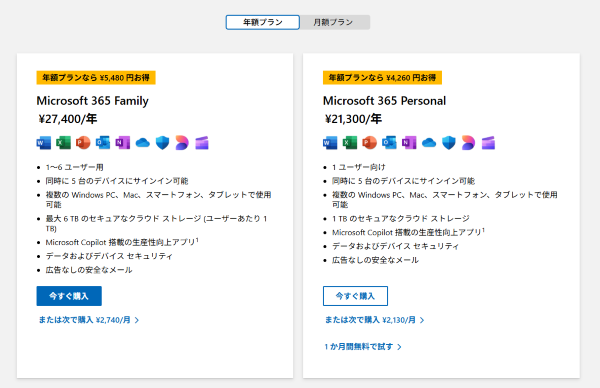Screen dimensions: 600x388
Task: Click 広告なしの安全なメール in the Family plan
Action: click(89, 270)
